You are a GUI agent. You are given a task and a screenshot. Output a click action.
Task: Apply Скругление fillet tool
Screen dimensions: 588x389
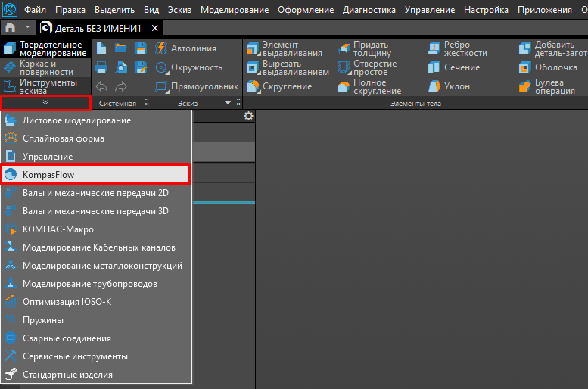pyautogui.click(x=279, y=86)
